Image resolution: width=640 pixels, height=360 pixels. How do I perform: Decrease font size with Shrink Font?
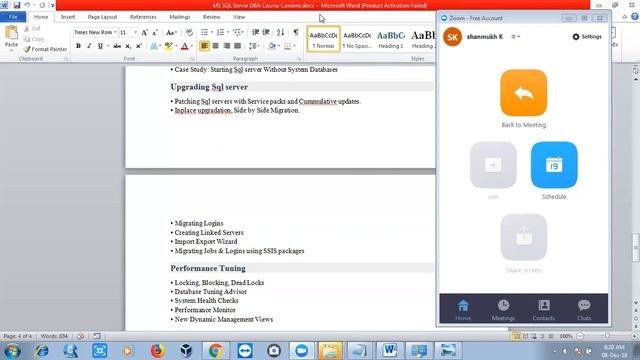[155, 32]
